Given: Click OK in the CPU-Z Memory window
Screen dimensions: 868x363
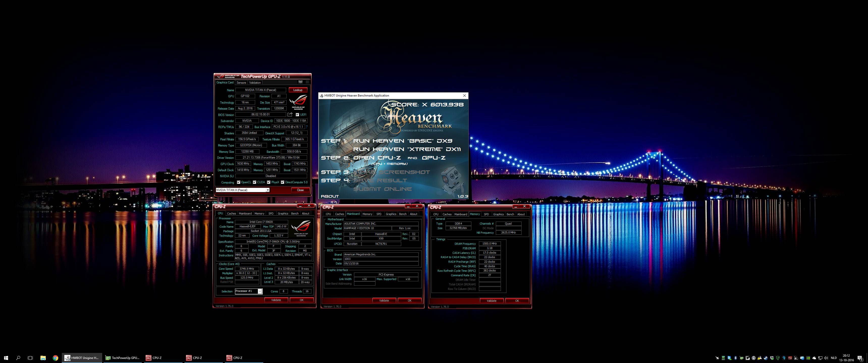Looking at the screenshot, I should click(x=517, y=301).
